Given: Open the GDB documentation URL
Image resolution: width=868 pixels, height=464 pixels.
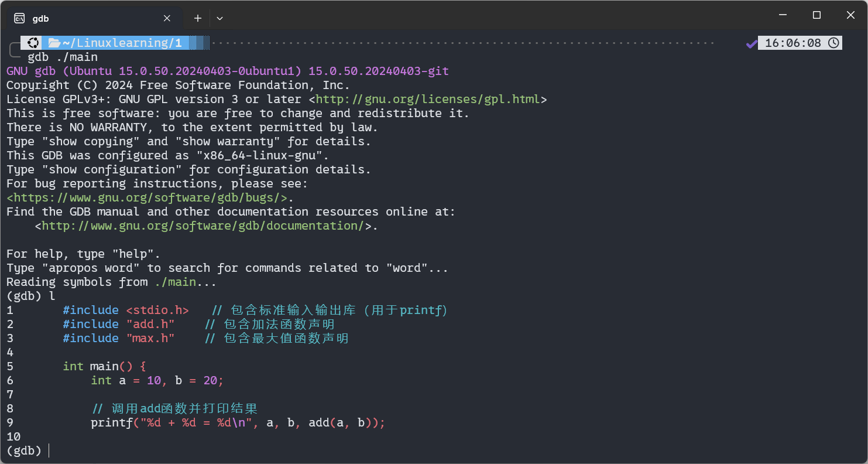Looking at the screenshot, I should point(203,226).
